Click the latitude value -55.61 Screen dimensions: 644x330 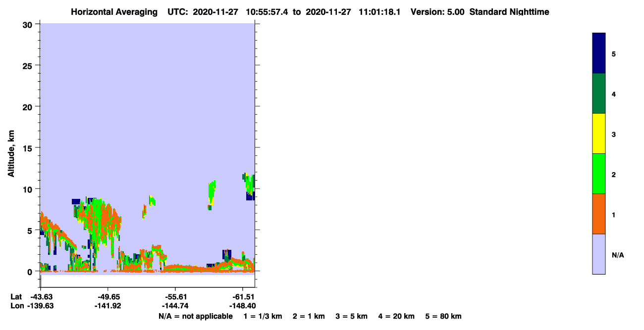[x=175, y=297]
